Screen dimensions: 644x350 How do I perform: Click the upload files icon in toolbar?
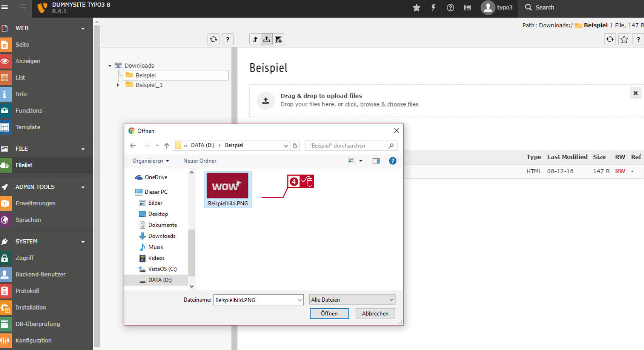267,39
